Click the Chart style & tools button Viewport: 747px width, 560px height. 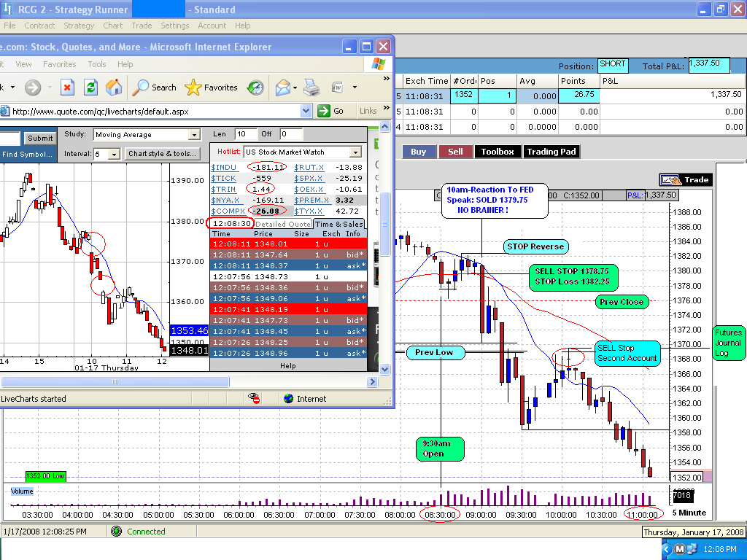click(x=162, y=154)
